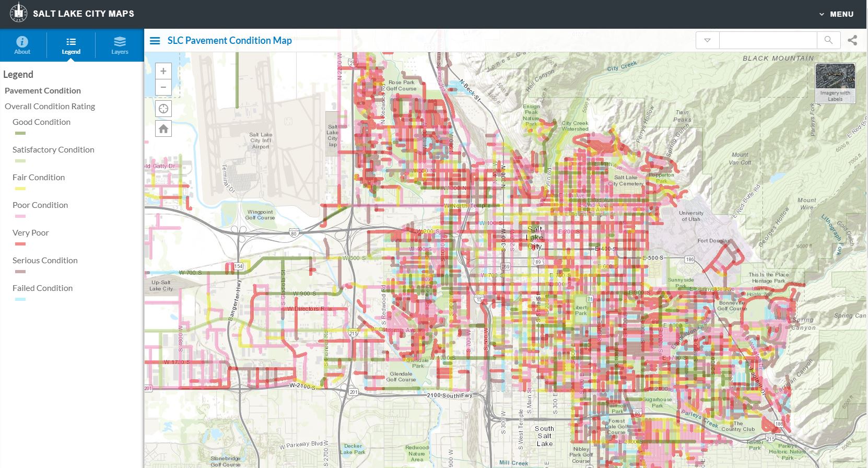Switch to the About tab
The width and height of the screenshot is (868, 468).
[x=22, y=45]
